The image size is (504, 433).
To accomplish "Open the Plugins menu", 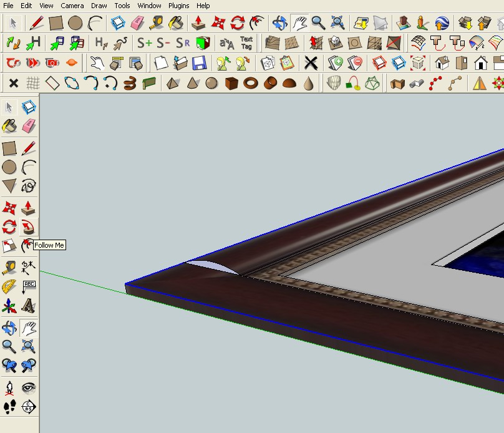I will click(178, 6).
